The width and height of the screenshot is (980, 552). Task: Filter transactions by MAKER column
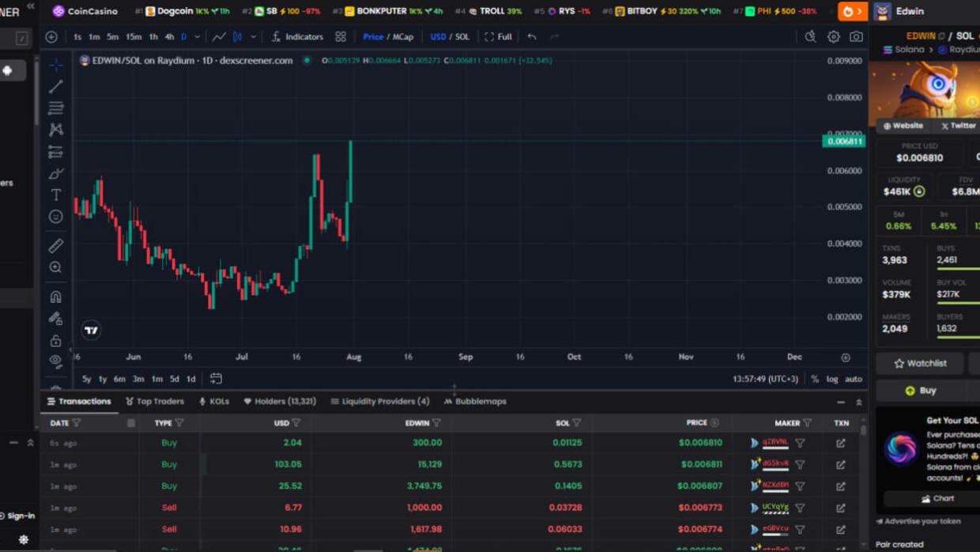[807, 423]
